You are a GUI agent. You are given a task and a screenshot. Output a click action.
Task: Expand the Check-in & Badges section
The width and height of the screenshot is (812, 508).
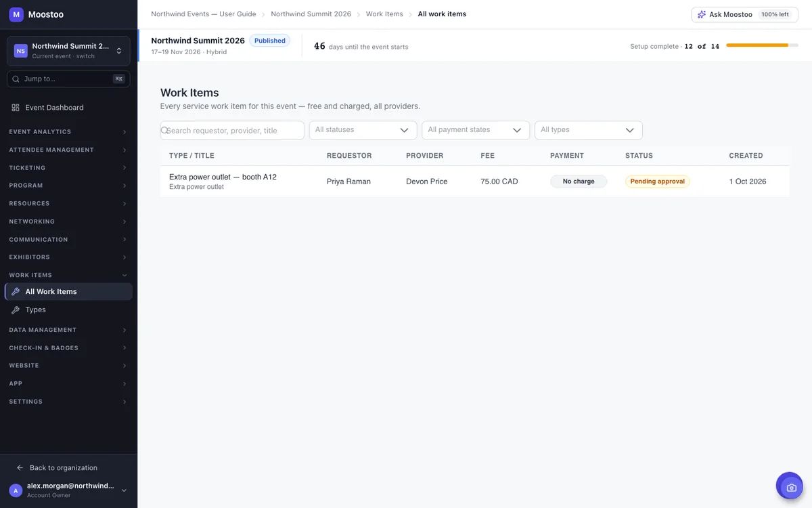68,348
